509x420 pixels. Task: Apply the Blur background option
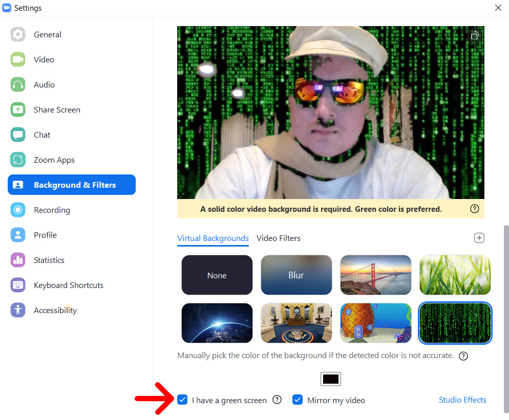pos(296,275)
